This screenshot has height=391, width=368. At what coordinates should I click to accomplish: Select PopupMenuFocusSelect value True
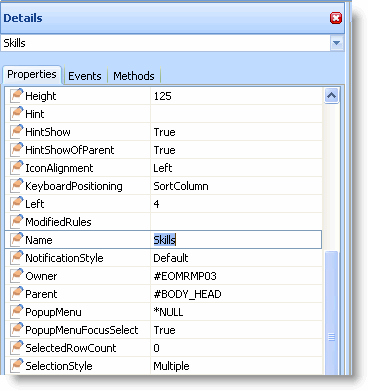coord(164,330)
